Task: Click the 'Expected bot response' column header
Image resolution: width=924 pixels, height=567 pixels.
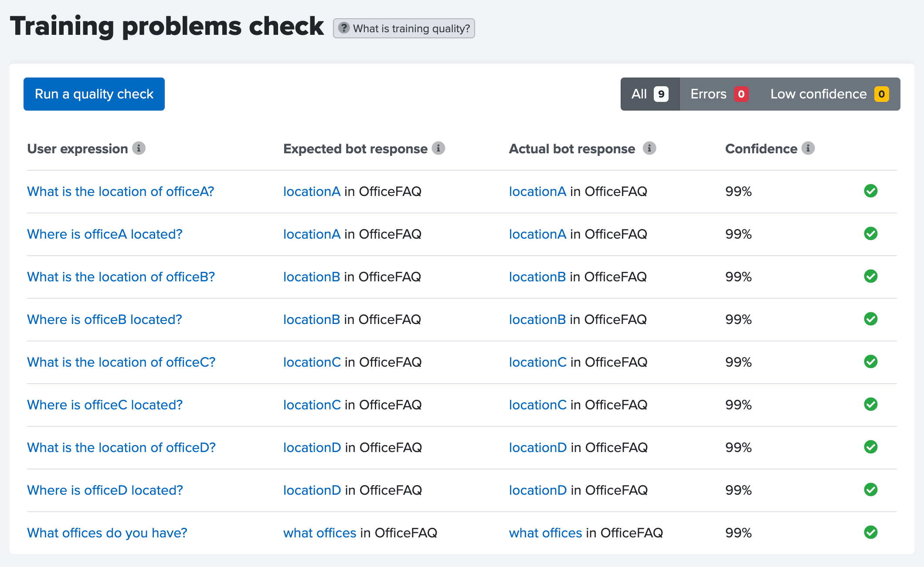Action: coord(355,149)
